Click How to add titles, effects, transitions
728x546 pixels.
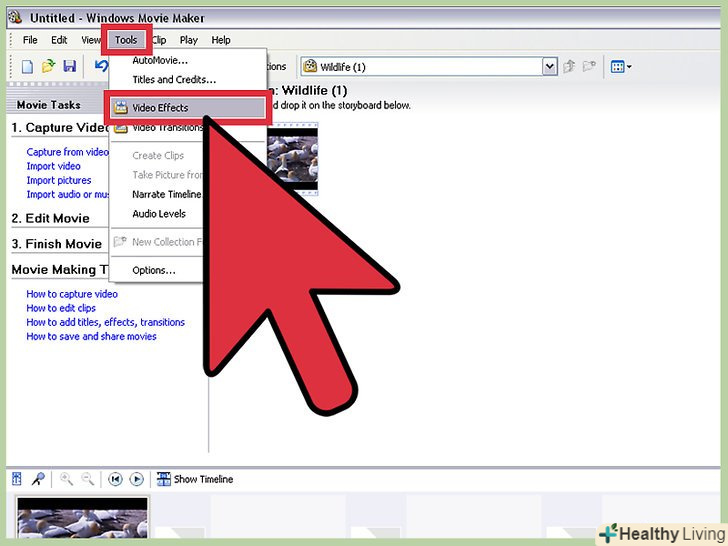click(x=105, y=322)
